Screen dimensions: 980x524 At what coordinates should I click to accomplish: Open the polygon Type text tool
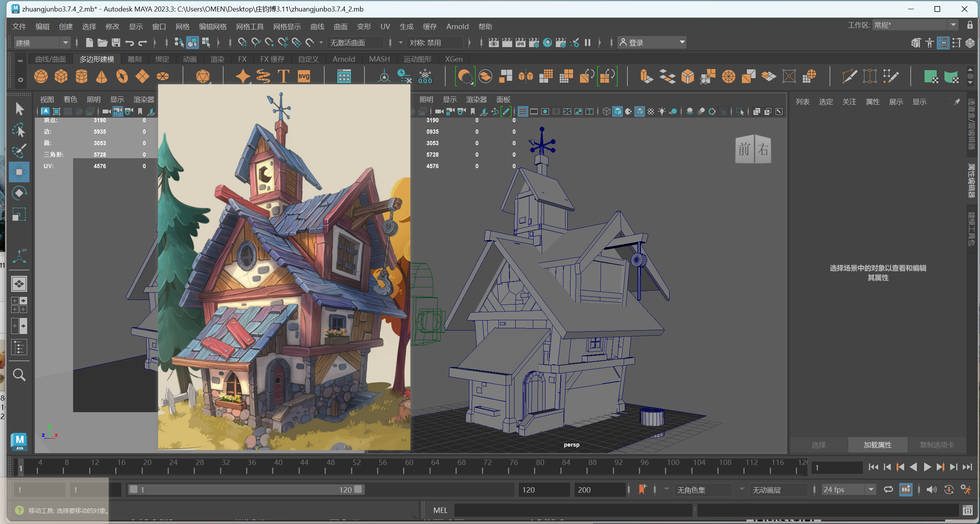click(x=284, y=76)
